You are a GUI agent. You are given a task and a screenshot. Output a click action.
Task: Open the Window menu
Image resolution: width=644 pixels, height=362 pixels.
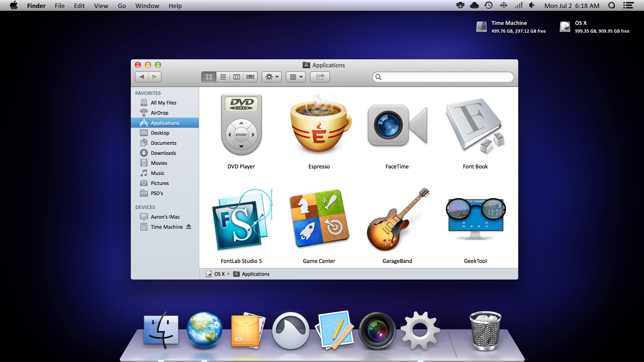147,6
